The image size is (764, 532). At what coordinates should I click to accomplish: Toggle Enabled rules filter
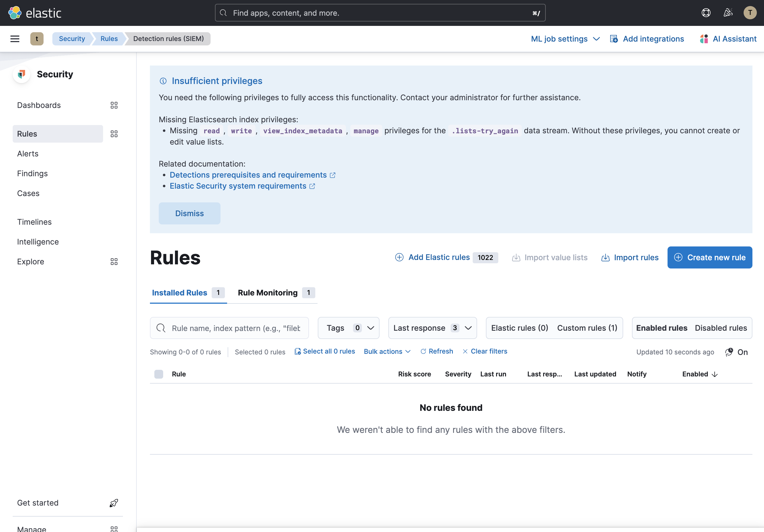tap(661, 328)
